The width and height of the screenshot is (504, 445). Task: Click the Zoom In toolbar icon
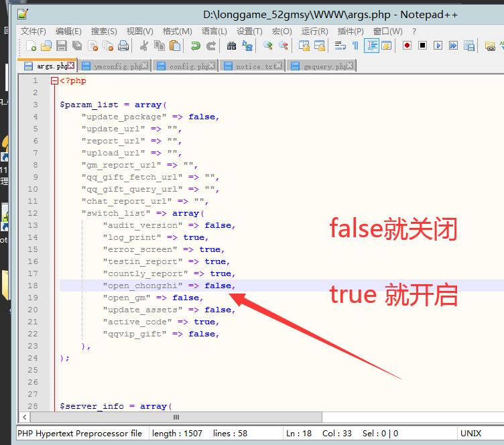268,46
